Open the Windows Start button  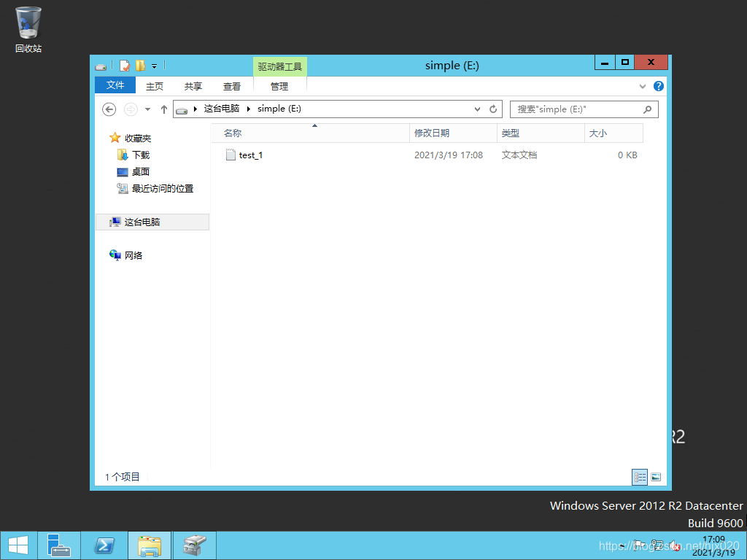(x=18, y=545)
